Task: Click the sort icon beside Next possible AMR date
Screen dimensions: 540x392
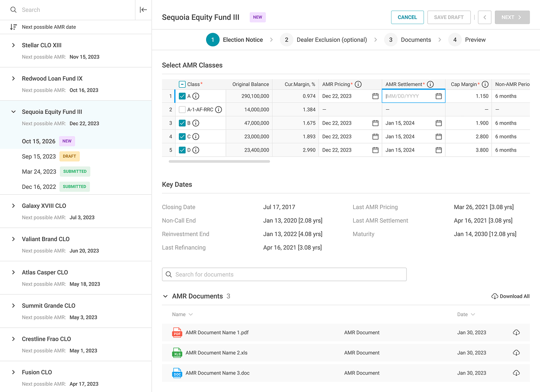Action: coord(13,27)
